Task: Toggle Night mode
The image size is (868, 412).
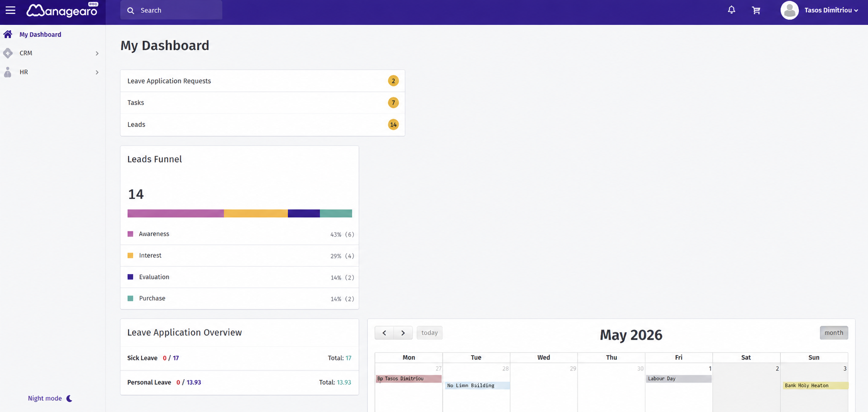Action: pyautogui.click(x=50, y=398)
